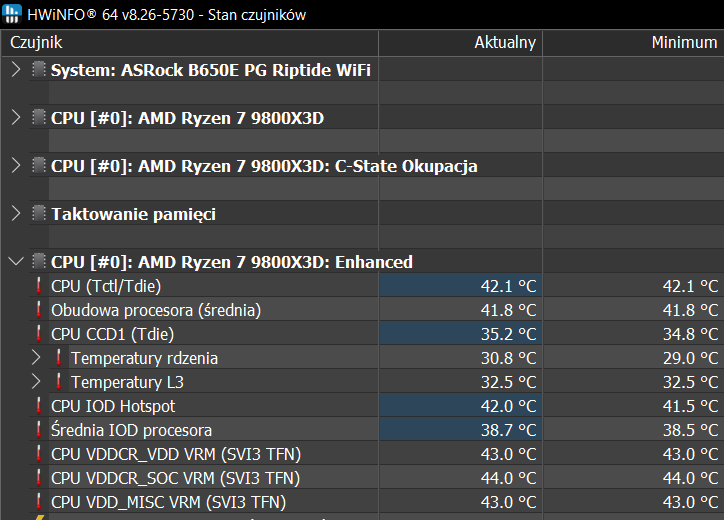Click the HWiNFO app icon in title bar

coord(12,13)
